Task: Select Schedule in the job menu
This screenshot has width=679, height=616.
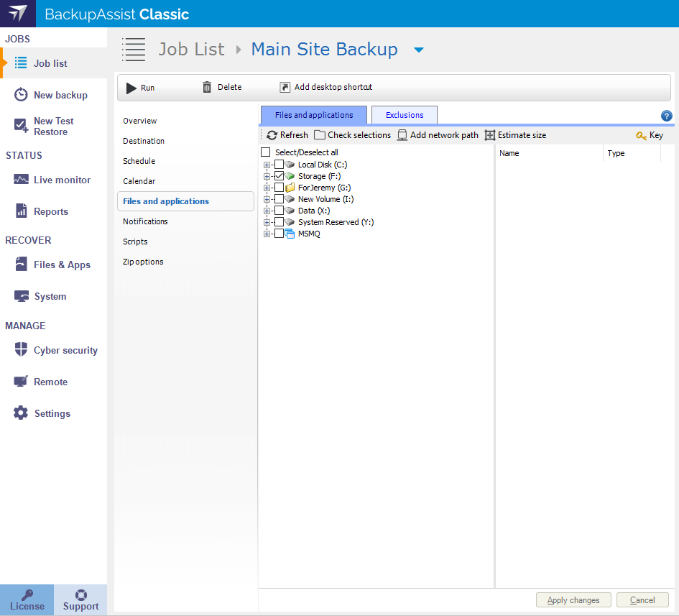Action: click(139, 161)
